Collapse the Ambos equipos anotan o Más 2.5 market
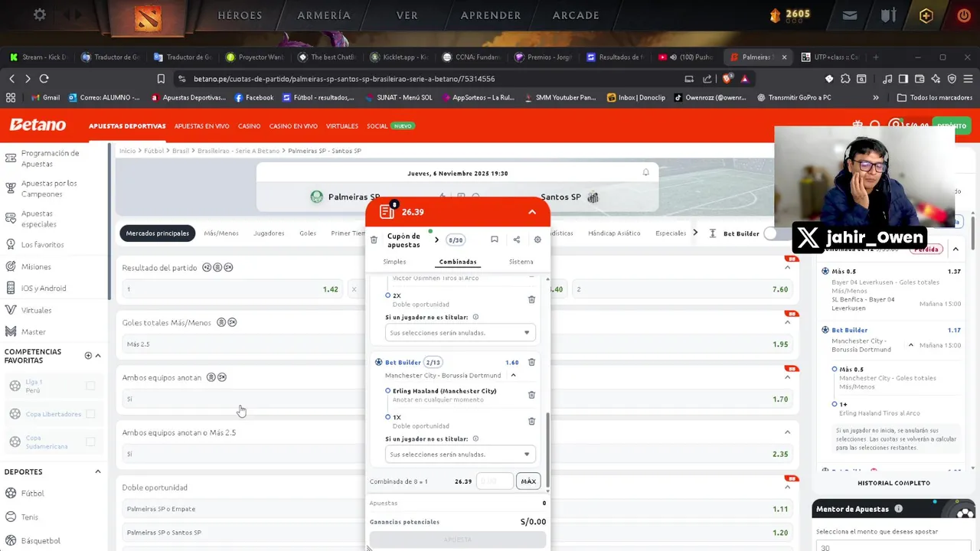The width and height of the screenshot is (980, 551). (x=787, y=432)
